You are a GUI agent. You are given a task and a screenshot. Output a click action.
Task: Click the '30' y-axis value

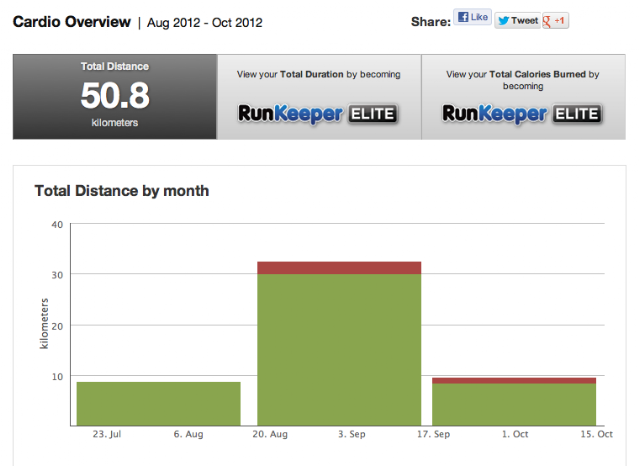[57, 275]
